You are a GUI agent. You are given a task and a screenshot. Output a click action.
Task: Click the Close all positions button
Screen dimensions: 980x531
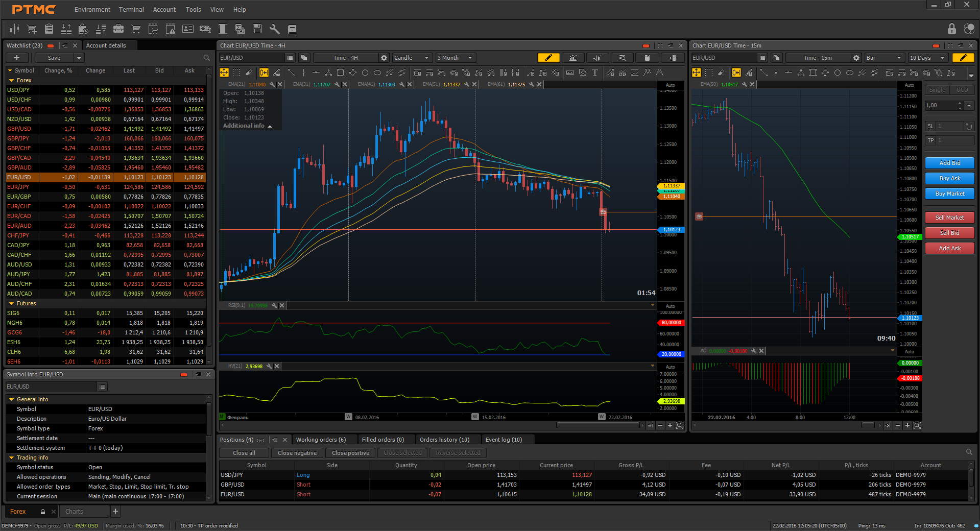point(244,453)
